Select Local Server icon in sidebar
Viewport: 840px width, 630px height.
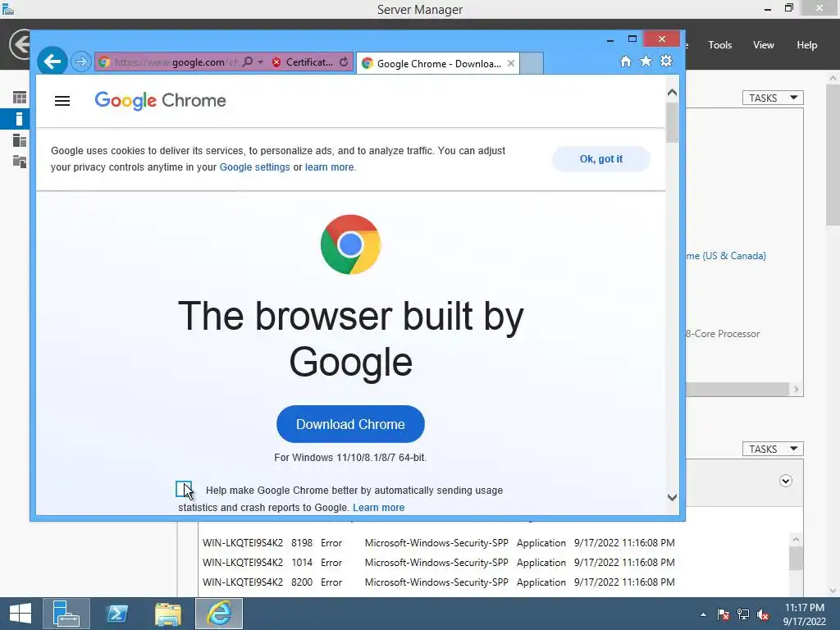20,119
